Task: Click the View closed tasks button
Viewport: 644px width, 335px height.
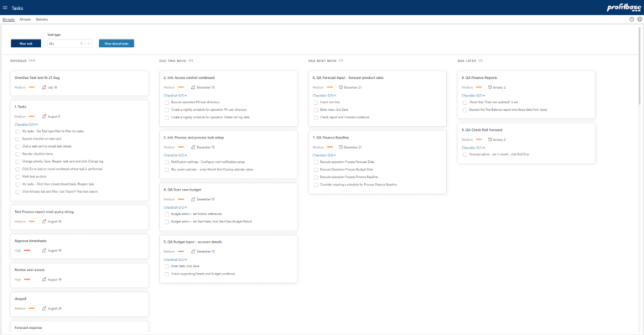Action: pyautogui.click(x=117, y=43)
